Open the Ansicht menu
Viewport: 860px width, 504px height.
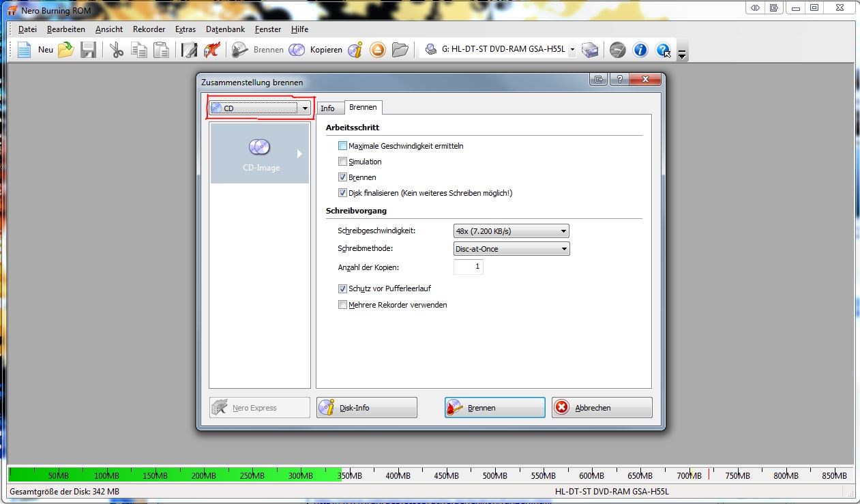pyautogui.click(x=109, y=29)
